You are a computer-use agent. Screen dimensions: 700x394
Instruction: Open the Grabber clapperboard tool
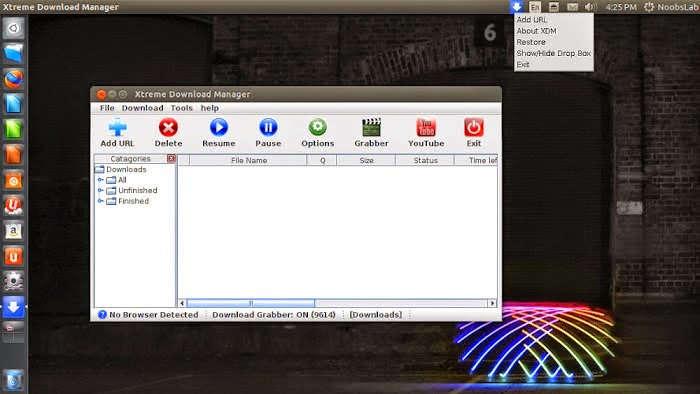click(x=371, y=128)
